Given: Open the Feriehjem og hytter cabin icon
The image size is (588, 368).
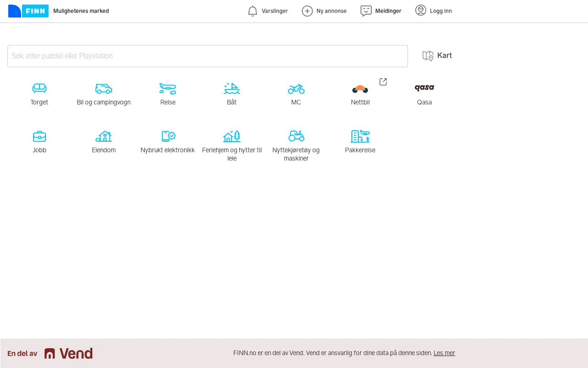Looking at the screenshot, I should click(x=232, y=136).
